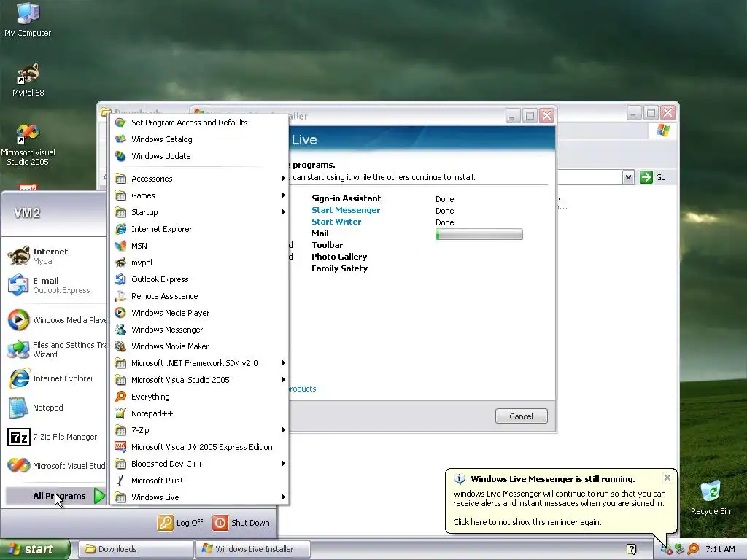Select Internet Explorer in All Programs list
Screen dimensions: 747x560
(x=200, y=229)
